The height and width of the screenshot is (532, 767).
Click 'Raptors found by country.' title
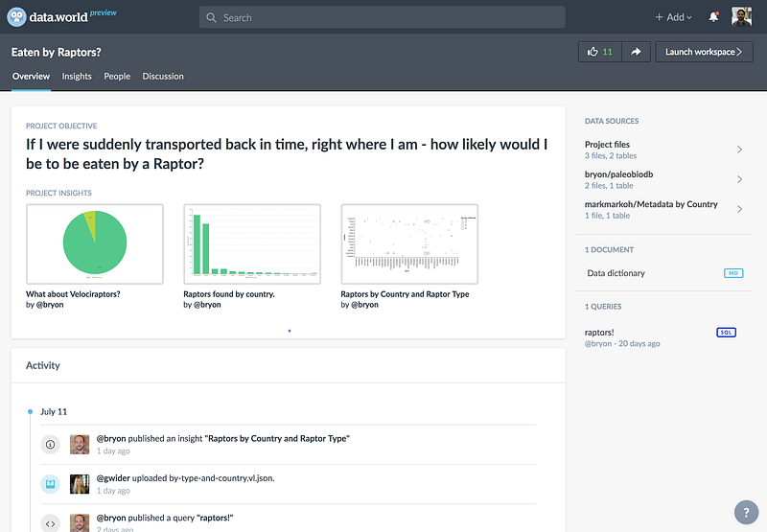(x=229, y=294)
